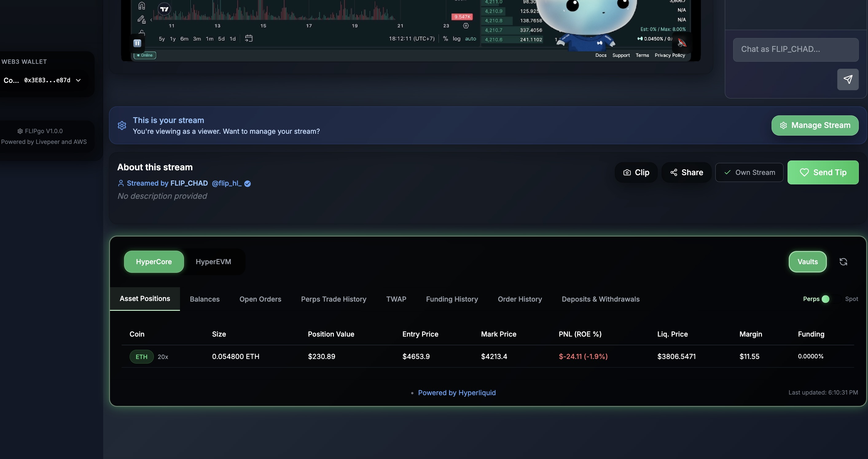
Task: Send chat message with paper plane icon
Action: tap(848, 79)
